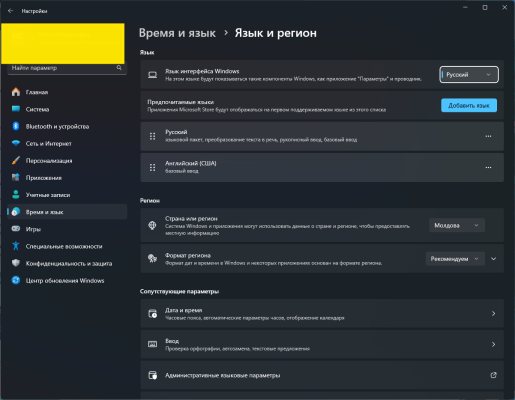Click the Английский (США) language row

[x=322, y=167]
